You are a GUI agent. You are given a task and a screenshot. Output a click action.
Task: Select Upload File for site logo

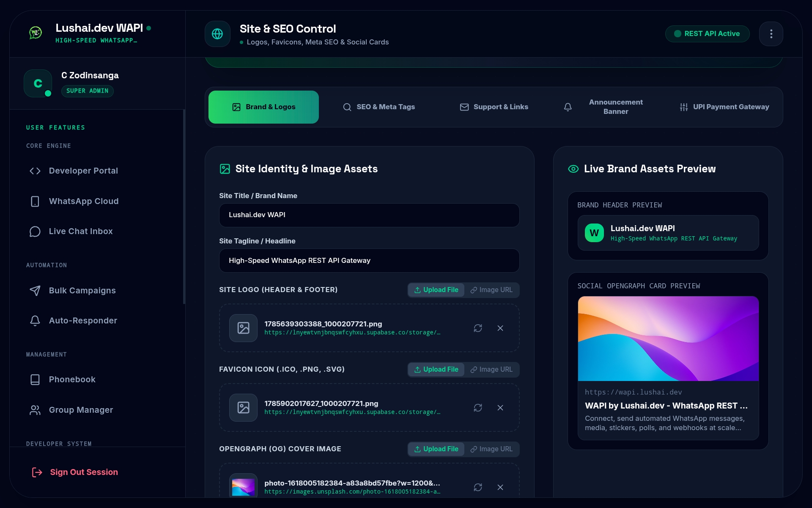(x=436, y=290)
